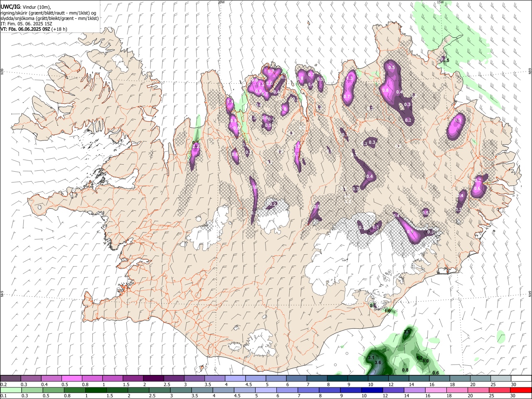Click the "slydda/snjókoma" legend description line
This screenshot has height=399, width=532.
[x=49, y=18]
